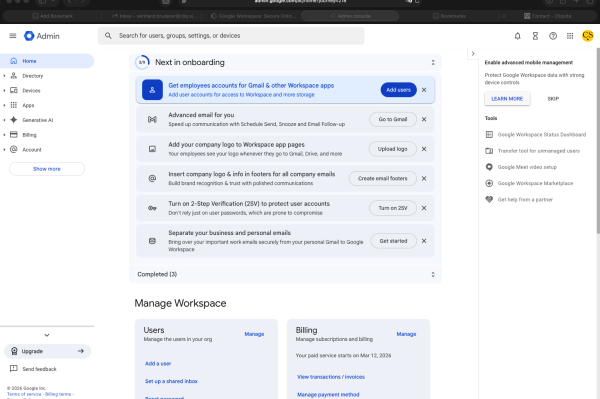Click the Apps grid icon in sidebar
Viewport: 600px width, 399px height.
(14, 105)
